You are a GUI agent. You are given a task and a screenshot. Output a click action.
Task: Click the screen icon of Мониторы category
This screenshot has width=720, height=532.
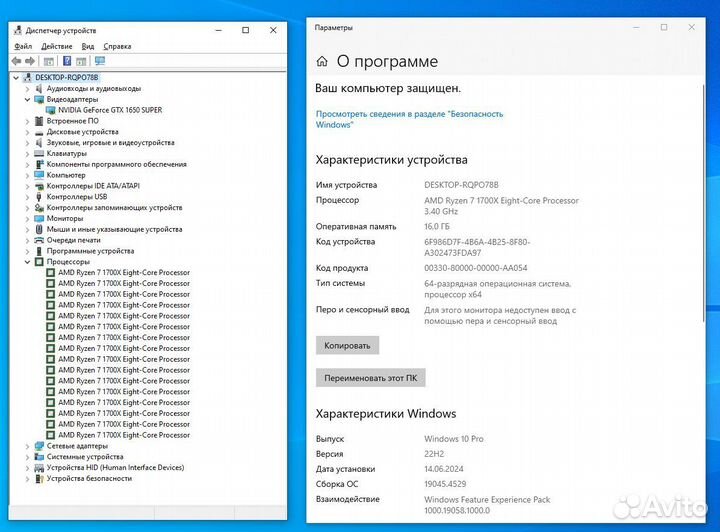coord(39,218)
